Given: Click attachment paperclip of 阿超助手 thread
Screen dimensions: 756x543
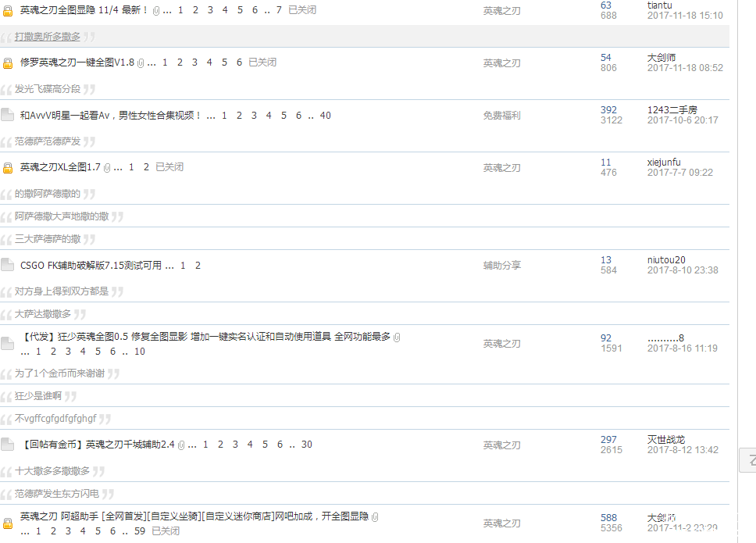Looking at the screenshot, I should pyautogui.click(x=375, y=517).
